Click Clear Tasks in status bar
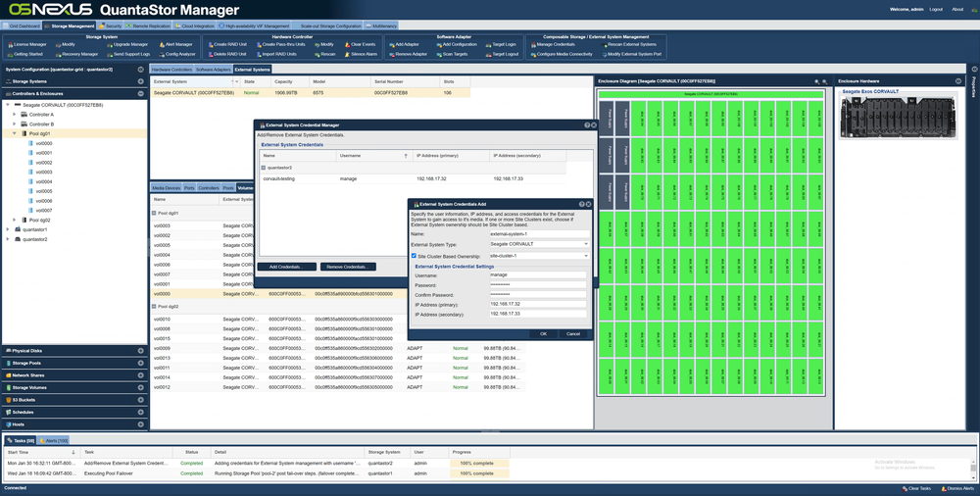 click(x=916, y=488)
